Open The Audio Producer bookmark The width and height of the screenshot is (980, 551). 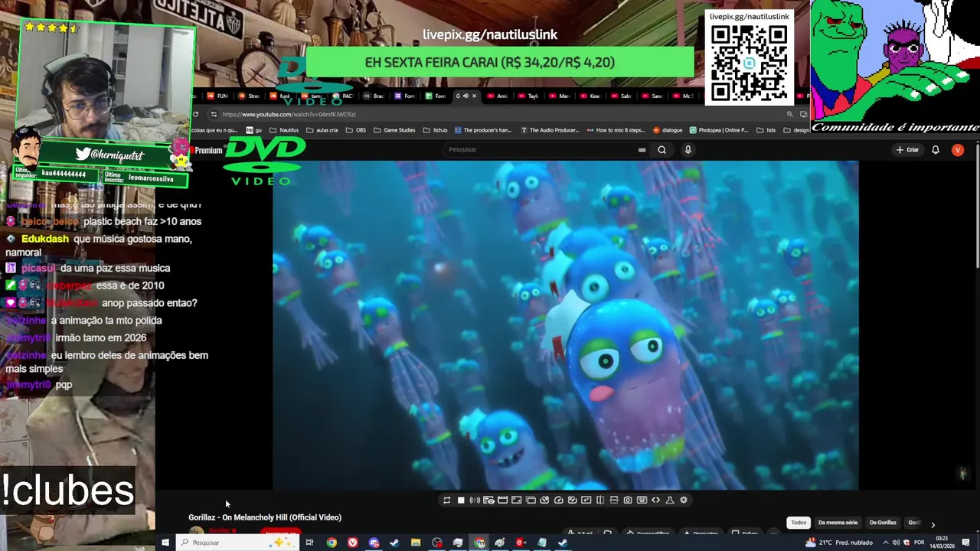(550, 130)
